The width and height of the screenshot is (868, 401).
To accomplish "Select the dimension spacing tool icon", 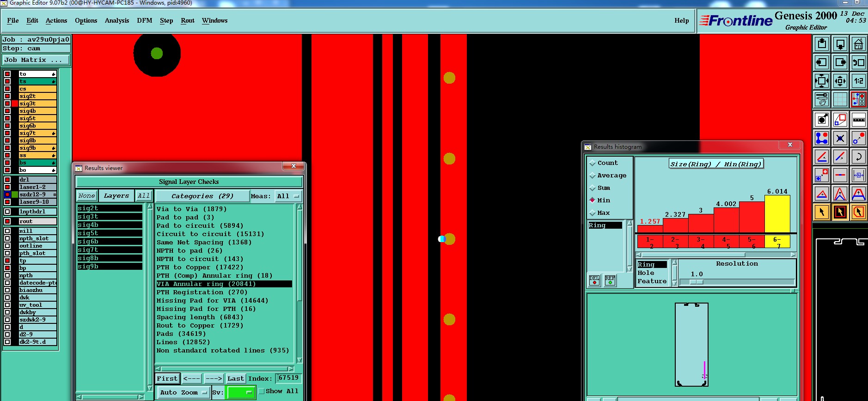I will pos(859,175).
